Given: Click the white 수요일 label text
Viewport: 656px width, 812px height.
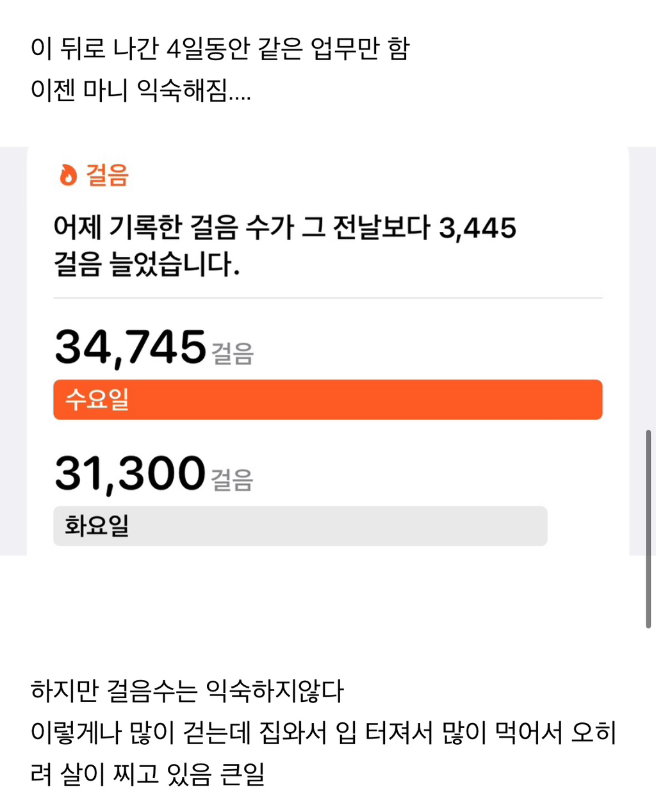Looking at the screenshot, I should [97, 400].
